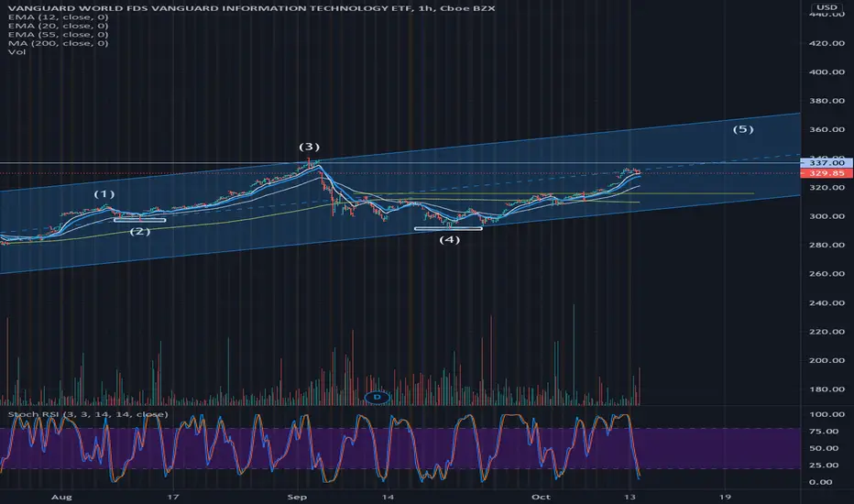The image size is (854, 504).
Task: Click the D dividend marker icon
Action: point(377,397)
